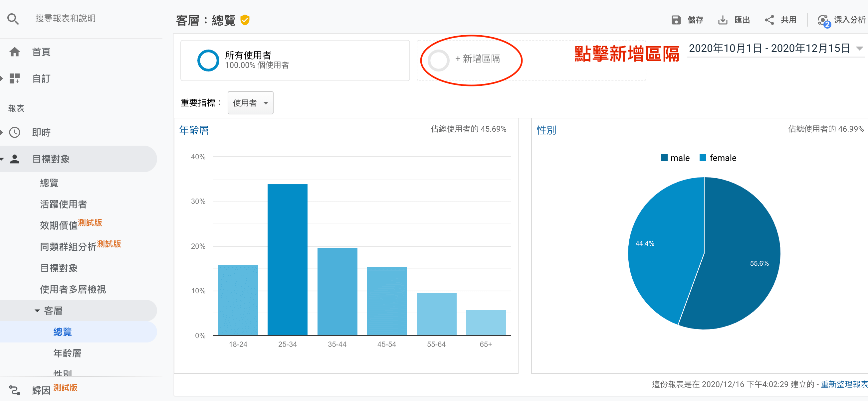
Task: Click the 55-64 age bar
Action: pyautogui.click(x=436, y=314)
